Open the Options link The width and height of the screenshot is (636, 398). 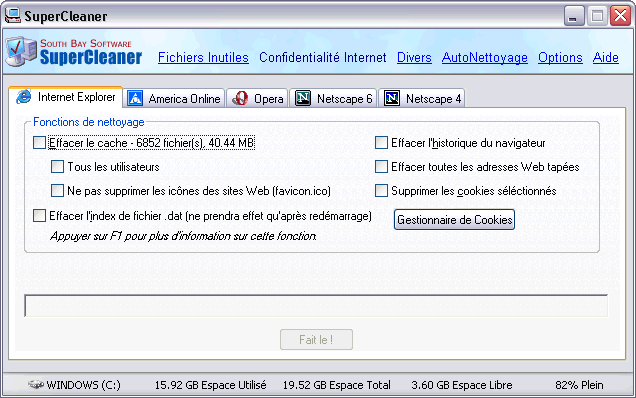click(x=560, y=58)
